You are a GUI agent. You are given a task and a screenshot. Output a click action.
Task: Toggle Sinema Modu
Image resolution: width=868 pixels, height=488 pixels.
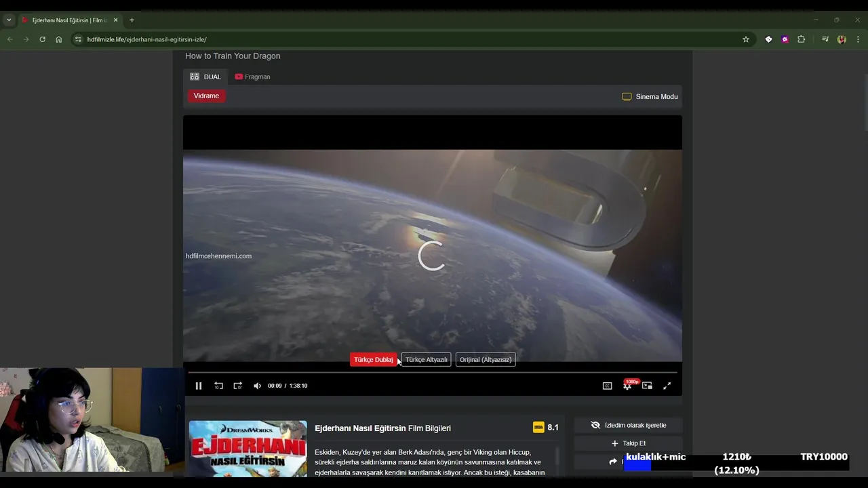(650, 96)
